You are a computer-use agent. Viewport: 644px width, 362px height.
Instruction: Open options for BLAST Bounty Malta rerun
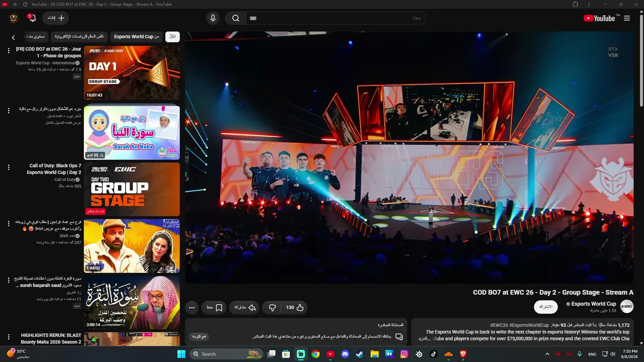point(9,337)
